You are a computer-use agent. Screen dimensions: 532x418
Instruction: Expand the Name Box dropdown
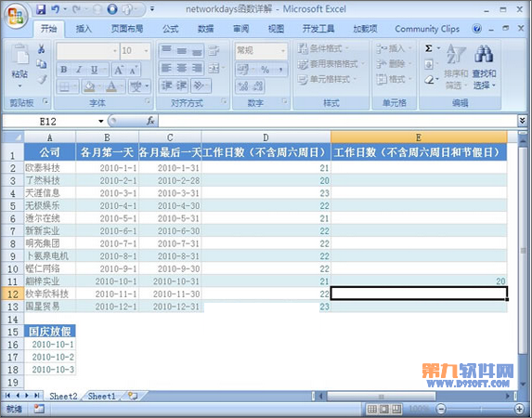click(101, 122)
